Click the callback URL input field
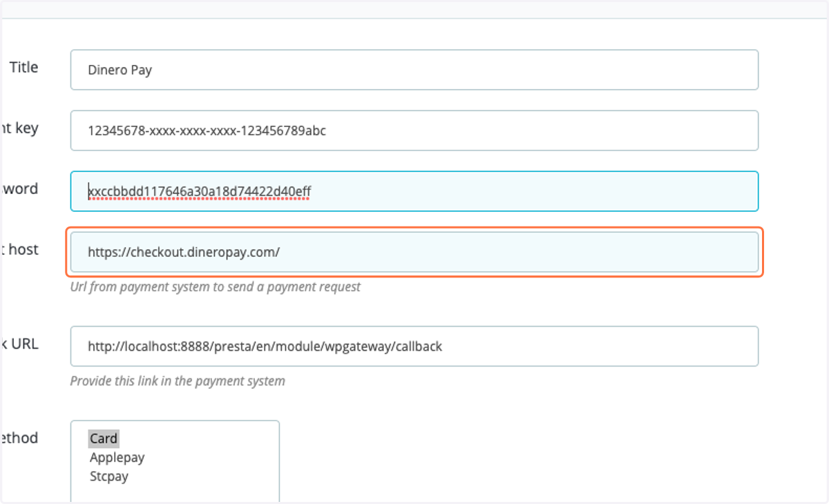This screenshot has height=504, width=829. 414,346
